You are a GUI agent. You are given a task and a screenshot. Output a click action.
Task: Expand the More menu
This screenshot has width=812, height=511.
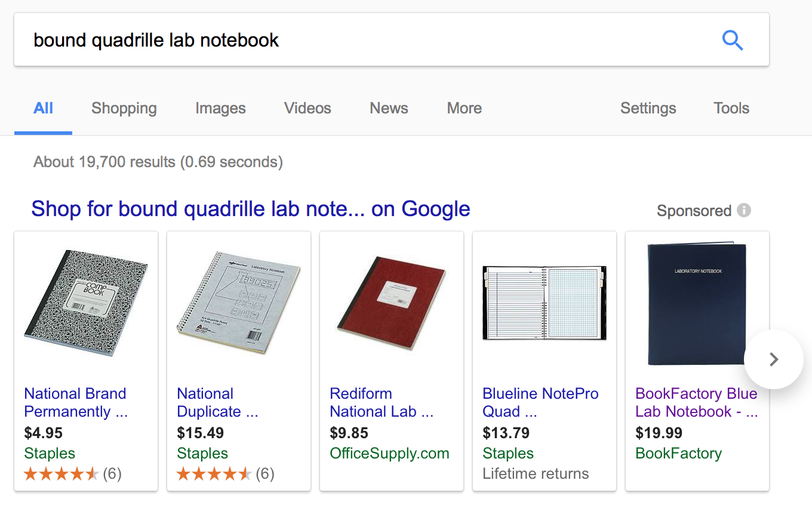[x=465, y=108]
